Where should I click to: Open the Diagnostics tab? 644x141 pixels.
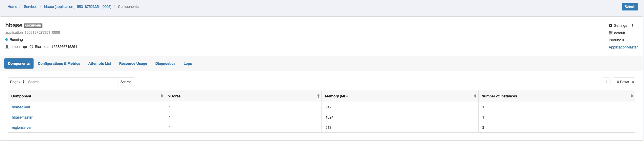pos(165,63)
